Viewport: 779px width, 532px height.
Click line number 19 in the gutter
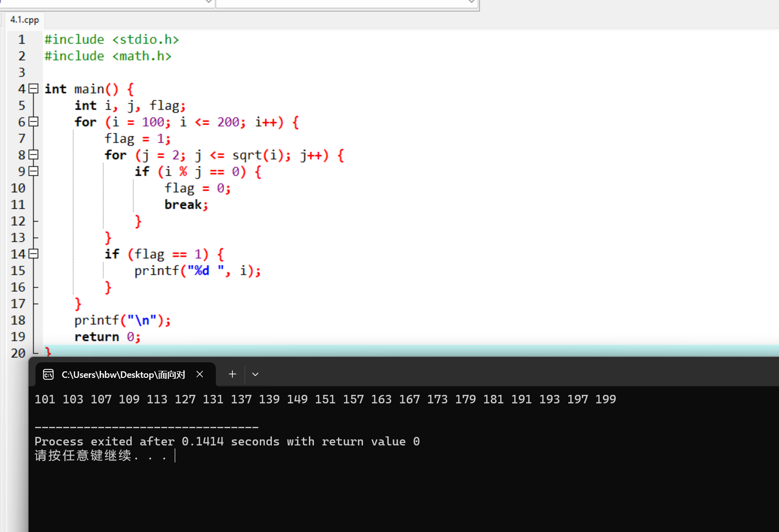point(18,337)
